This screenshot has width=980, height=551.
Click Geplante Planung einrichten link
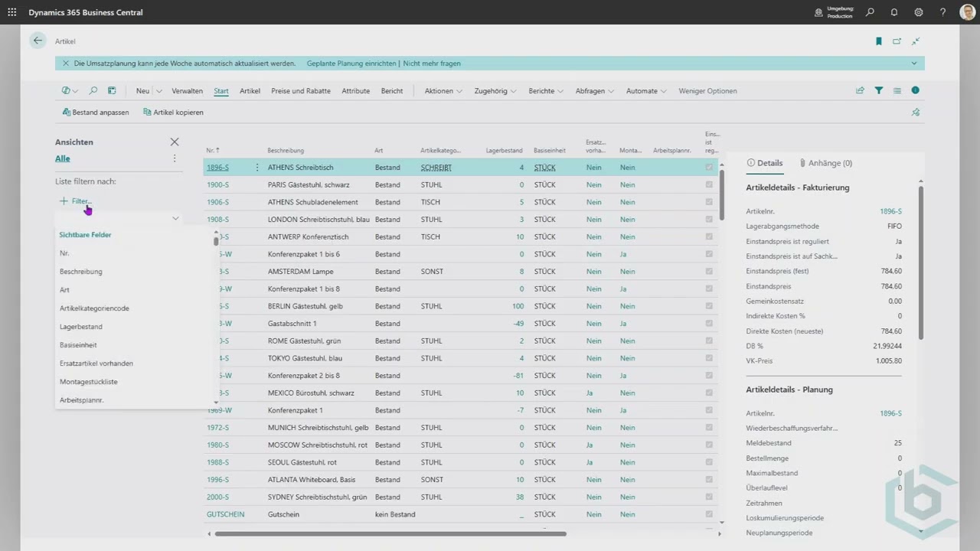[351, 64]
